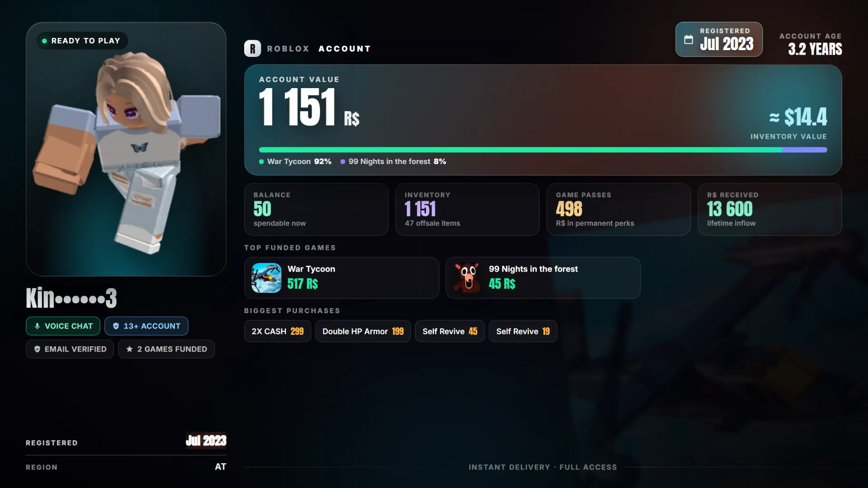Open the Inventory 1 151 stat card
The height and width of the screenshot is (488, 868).
[467, 209]
